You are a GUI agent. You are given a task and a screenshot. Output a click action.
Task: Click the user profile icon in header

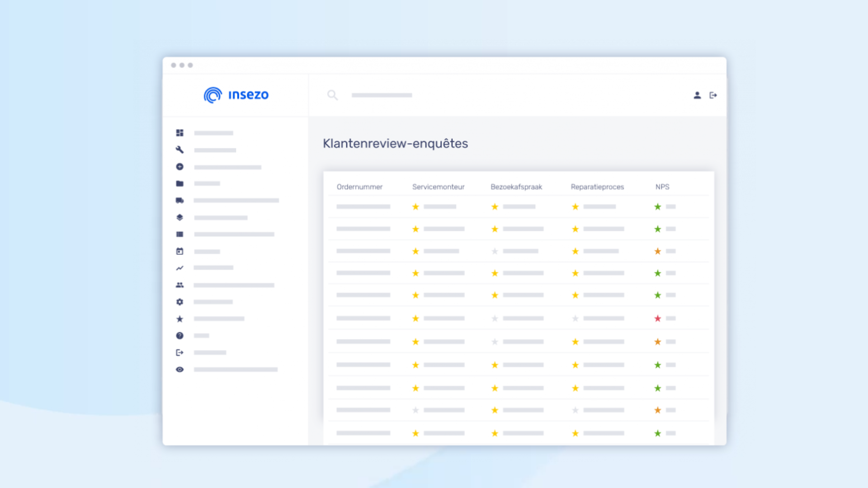pos(697,95)
